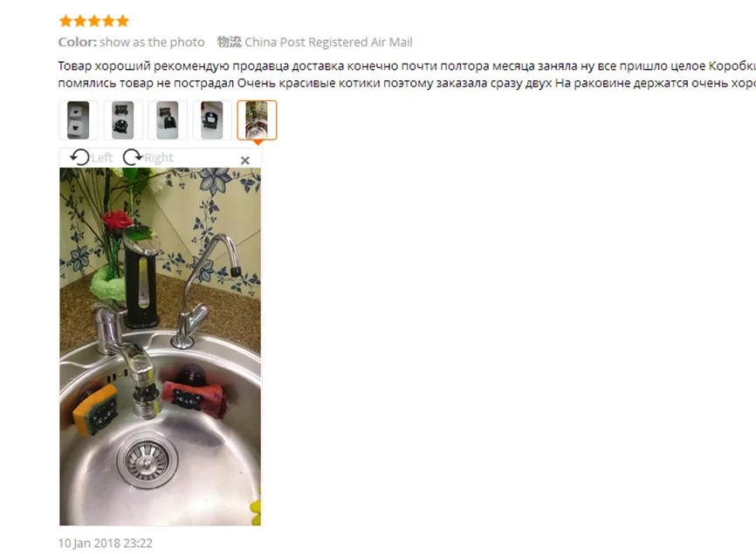Image resolution: width=756 pixels, height=554 pixels.
Task: Click the review date 10 Jan 2018
Action: [105, 543]
